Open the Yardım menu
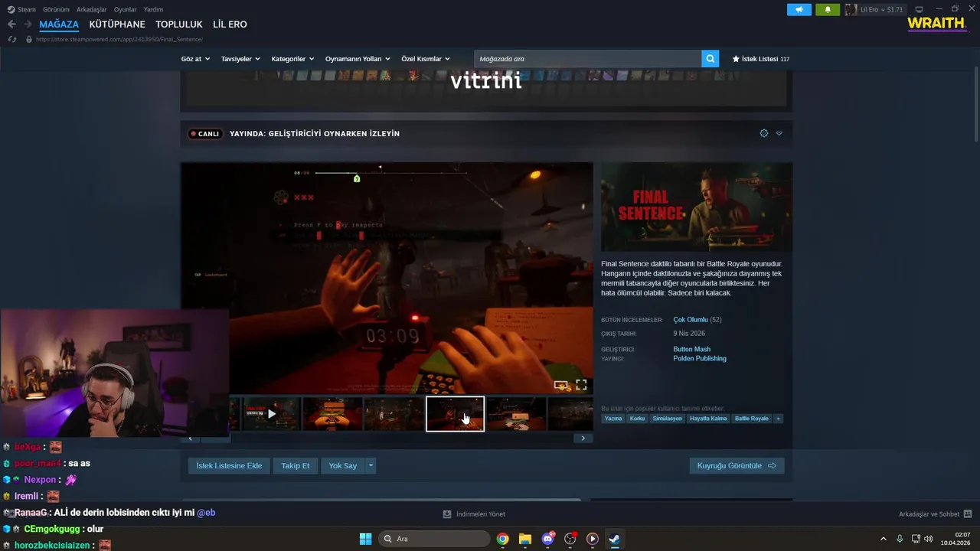 click(x=153, y=9)
